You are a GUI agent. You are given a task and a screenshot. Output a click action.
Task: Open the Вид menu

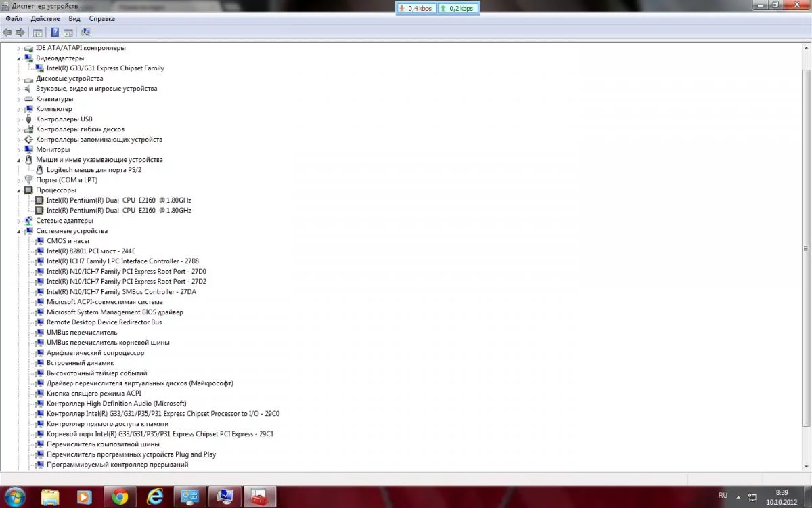[x=74, y=19]
